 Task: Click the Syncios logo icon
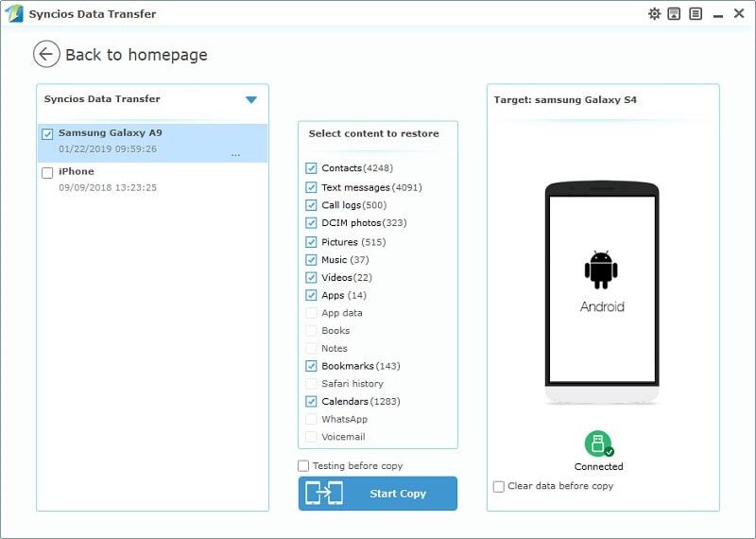pyautogui.click(x=14, y=14)
